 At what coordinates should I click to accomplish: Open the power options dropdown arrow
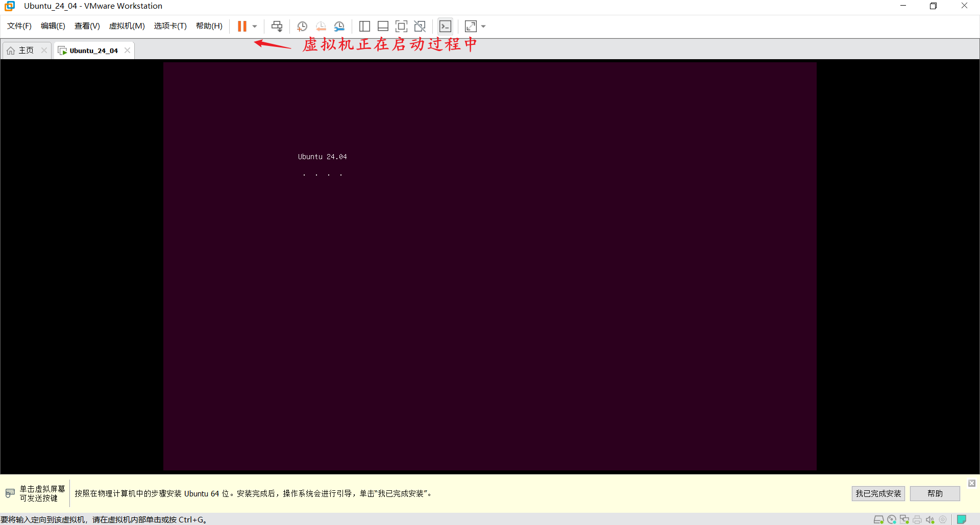[x=255, y=26]
